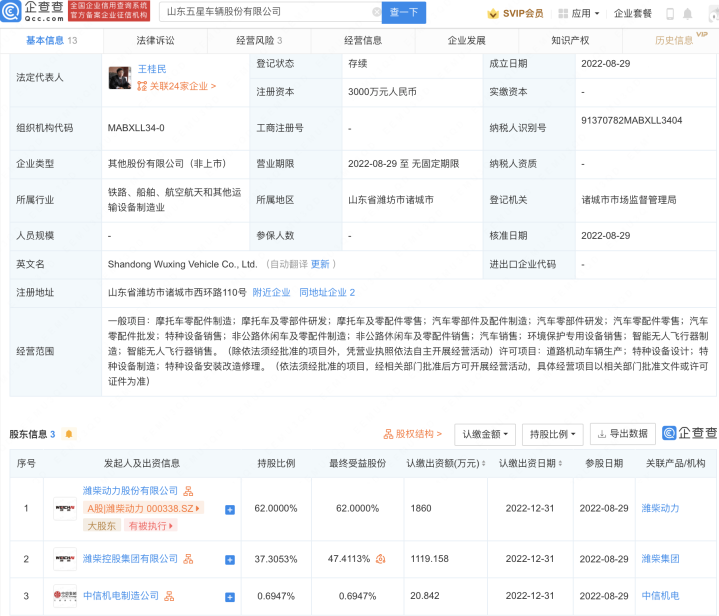
Task: Open related product 中信机电 link
Action: tap(660, 596)
